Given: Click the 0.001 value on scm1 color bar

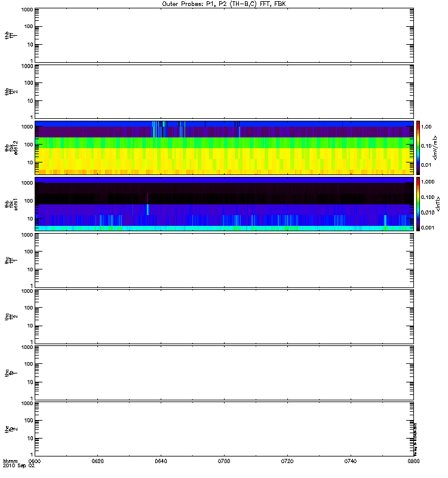Looking at the screenshot, I should (428, 228).
